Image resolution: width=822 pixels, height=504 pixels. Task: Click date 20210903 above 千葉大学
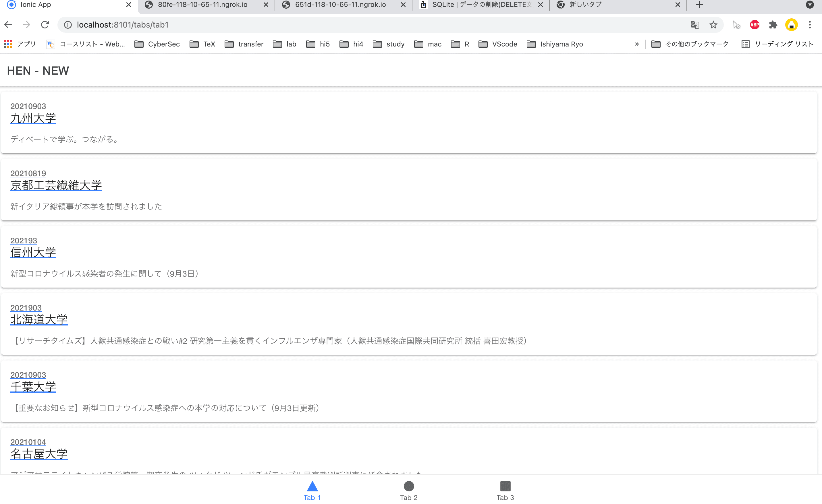click(28, 375)
